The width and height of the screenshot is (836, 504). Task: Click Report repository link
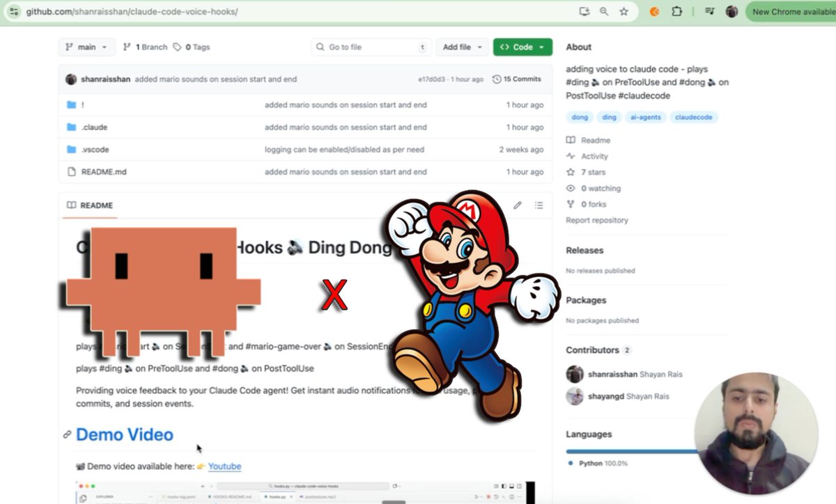click(597, 221)
